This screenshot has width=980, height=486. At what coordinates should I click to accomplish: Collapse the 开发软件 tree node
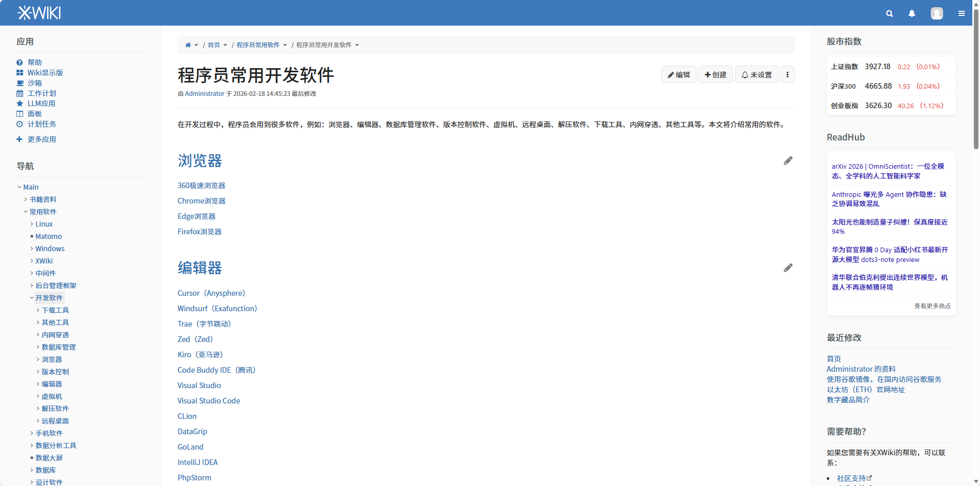pos(32,298)
